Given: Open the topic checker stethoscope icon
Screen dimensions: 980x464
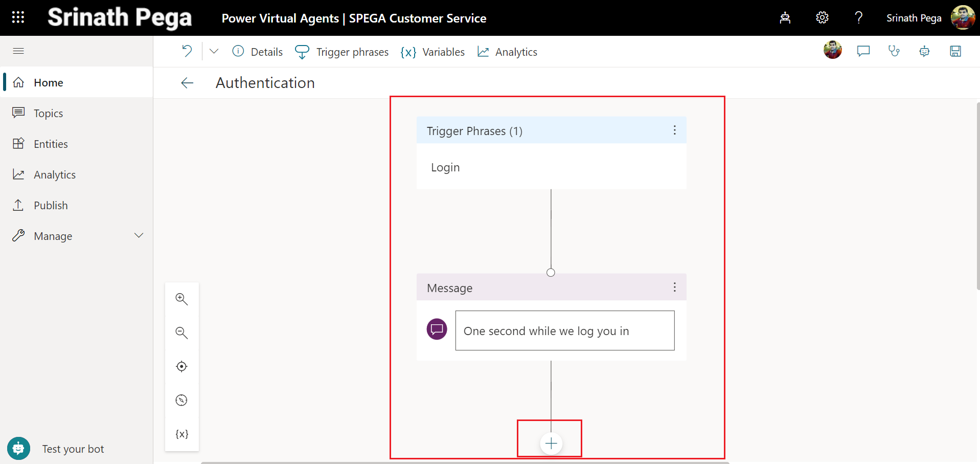Looking at the screenshot, I should click(894, 51).
